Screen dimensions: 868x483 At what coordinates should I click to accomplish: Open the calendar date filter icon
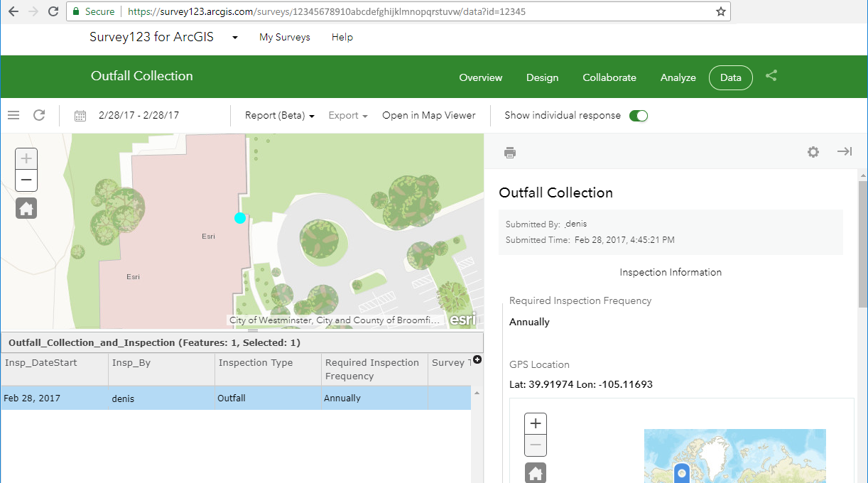(x=80, y=116)
